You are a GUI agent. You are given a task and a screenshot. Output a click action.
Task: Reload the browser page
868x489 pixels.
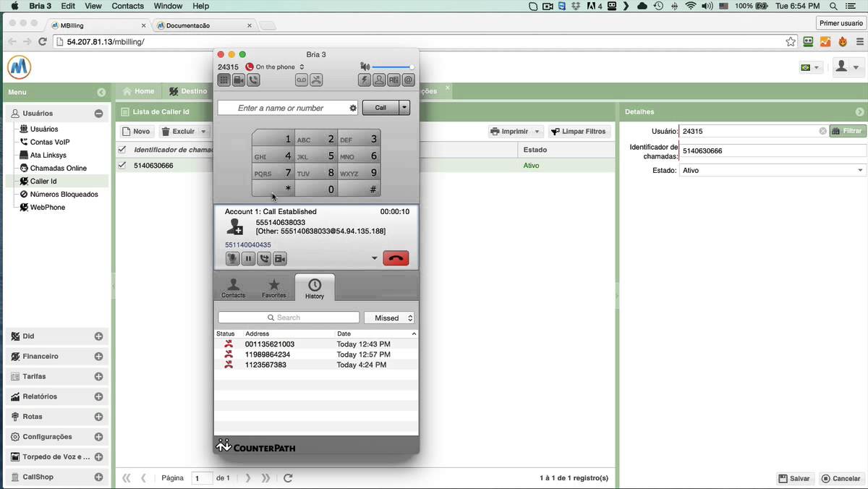[43, 42]
